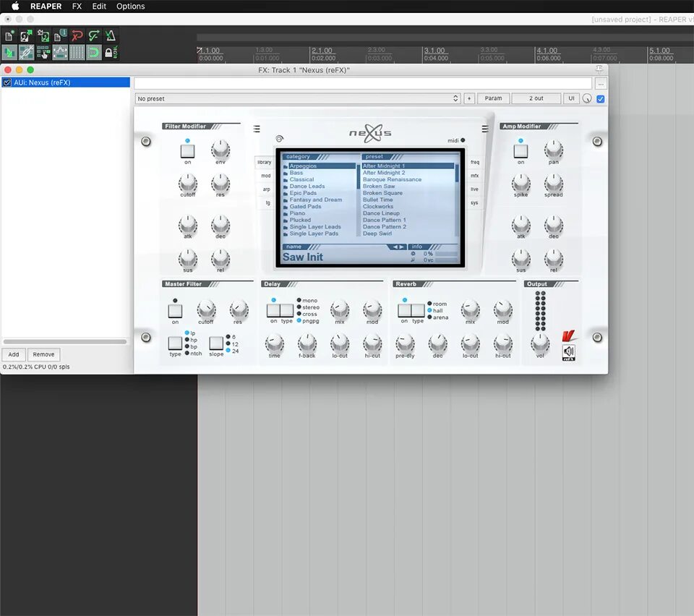Image resolution: width=694 pixels, height=616 pixels.
Task: Click the 2 out routing button
Action: 536,98
